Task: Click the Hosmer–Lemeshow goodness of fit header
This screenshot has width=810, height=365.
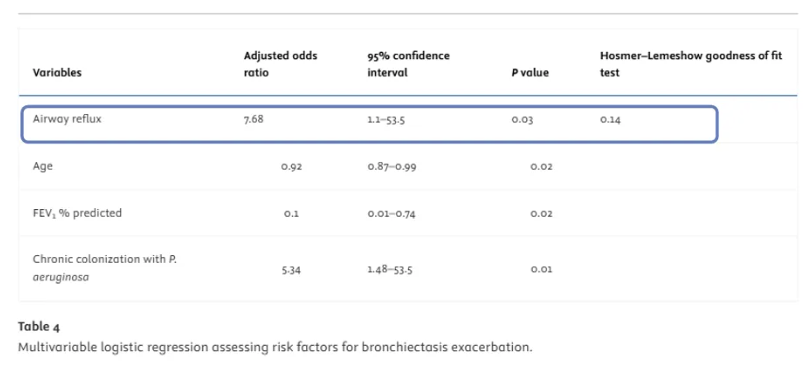Action: pyautogui.click(x=691, y=64)
